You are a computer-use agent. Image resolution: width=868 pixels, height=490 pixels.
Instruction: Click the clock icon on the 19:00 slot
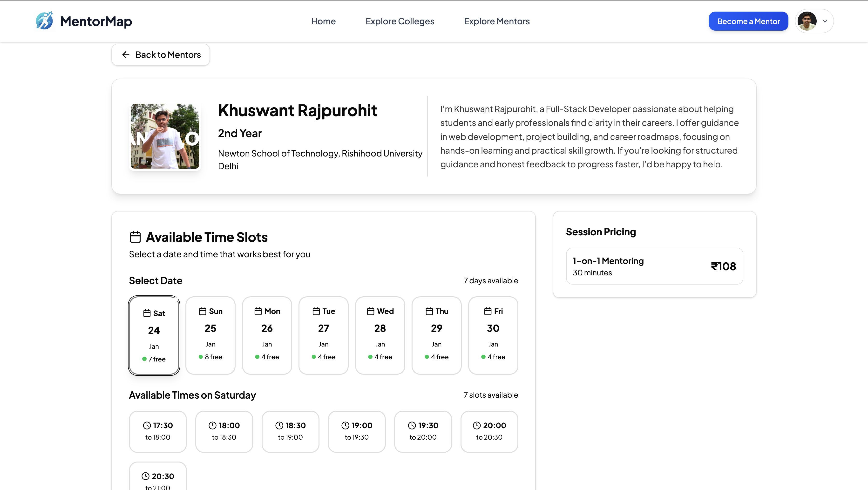pyautogui.click(x=345, y=425)
